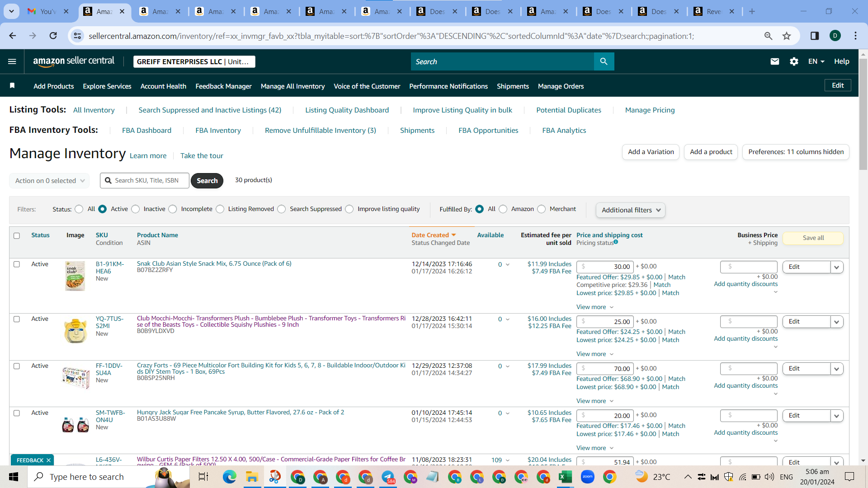Open Telegram from the taskbar
This screenshot has height=488, width=868.
(388, 477)
